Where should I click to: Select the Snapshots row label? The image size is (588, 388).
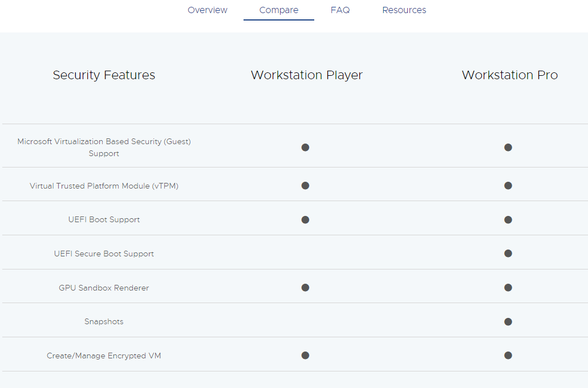click(x=104, y=321)
